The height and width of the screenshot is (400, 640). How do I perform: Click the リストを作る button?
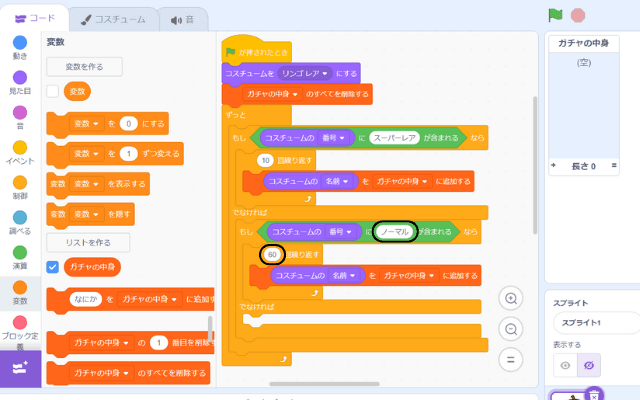[88, 242]
